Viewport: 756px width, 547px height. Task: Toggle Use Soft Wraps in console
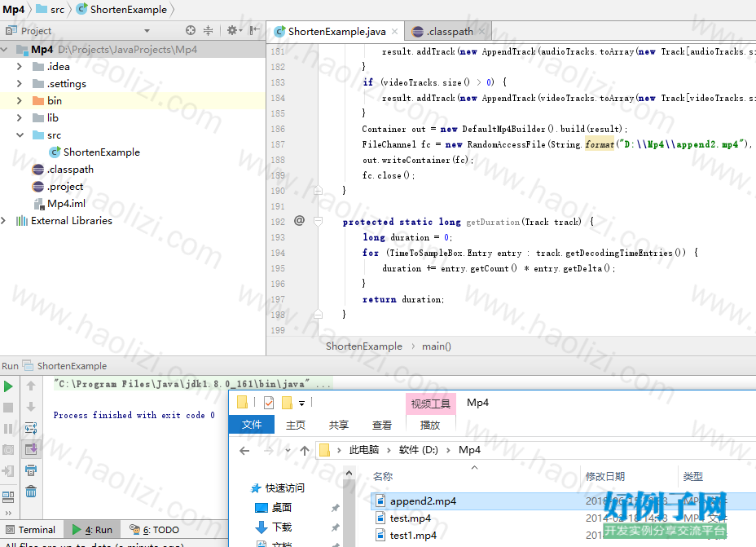pyautogui.click(x=31, y=428)
